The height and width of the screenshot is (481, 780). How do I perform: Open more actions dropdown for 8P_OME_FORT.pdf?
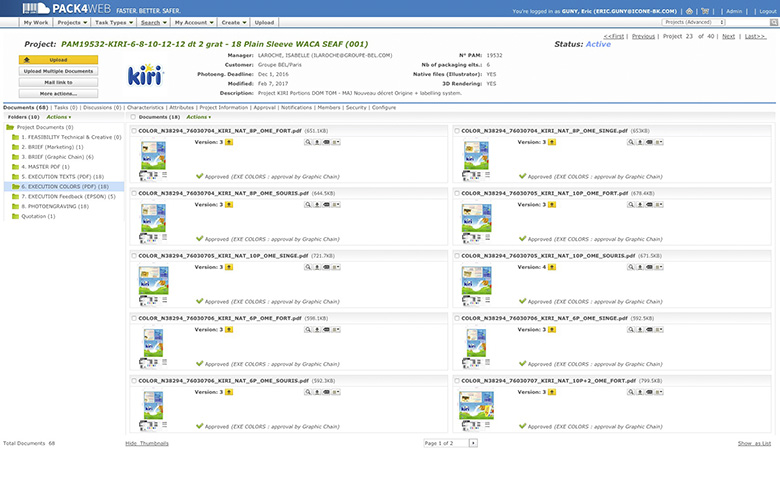tap(336, 142)
